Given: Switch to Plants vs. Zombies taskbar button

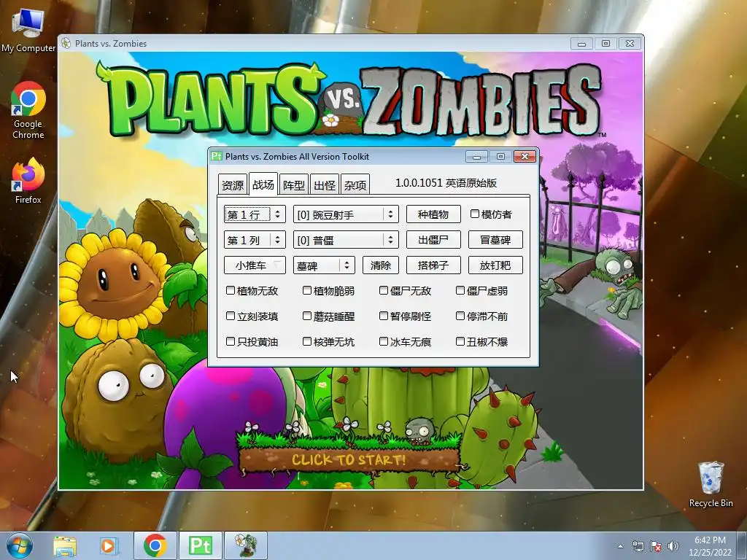Looking at the screenshot, I should (x=245, y=545).
